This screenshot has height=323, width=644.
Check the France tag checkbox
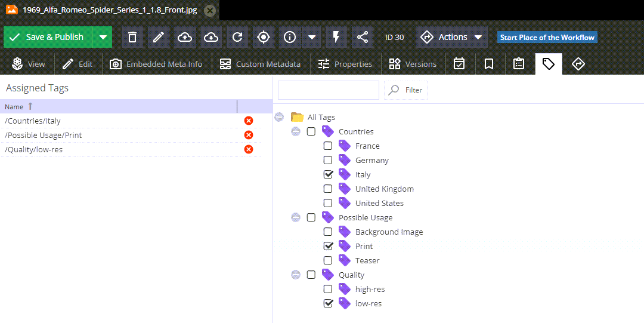coord(328,146)
